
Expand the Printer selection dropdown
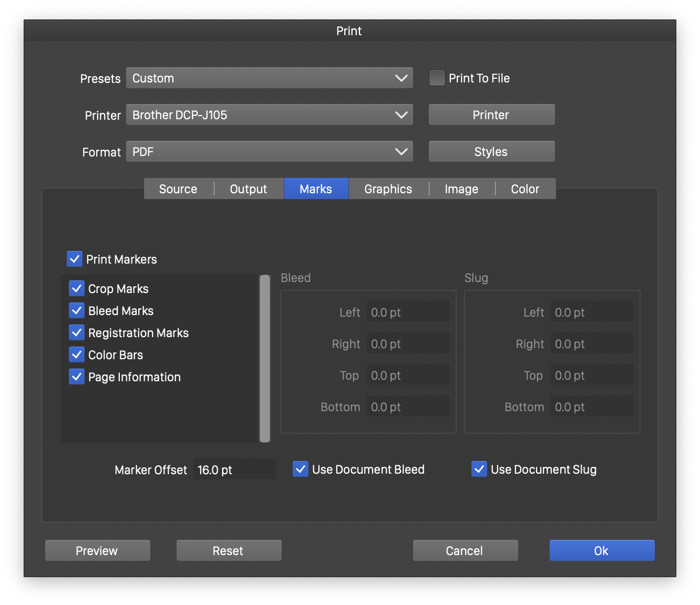click(x=269, y=115)
